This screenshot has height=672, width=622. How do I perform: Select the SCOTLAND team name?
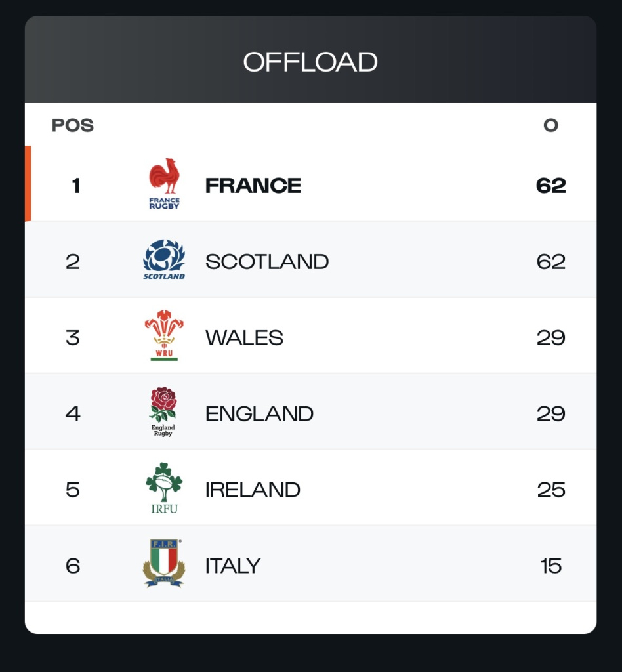pos(267,262)
